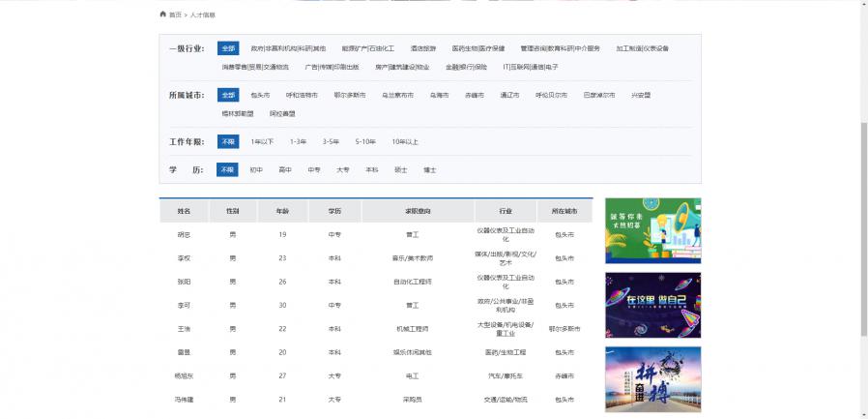Filter education by 博士

tap(430, 169)
